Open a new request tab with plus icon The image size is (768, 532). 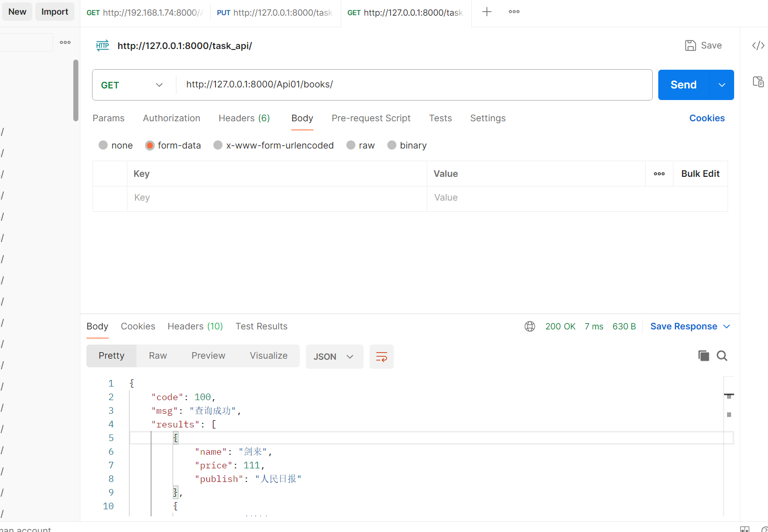pos(486,12)
